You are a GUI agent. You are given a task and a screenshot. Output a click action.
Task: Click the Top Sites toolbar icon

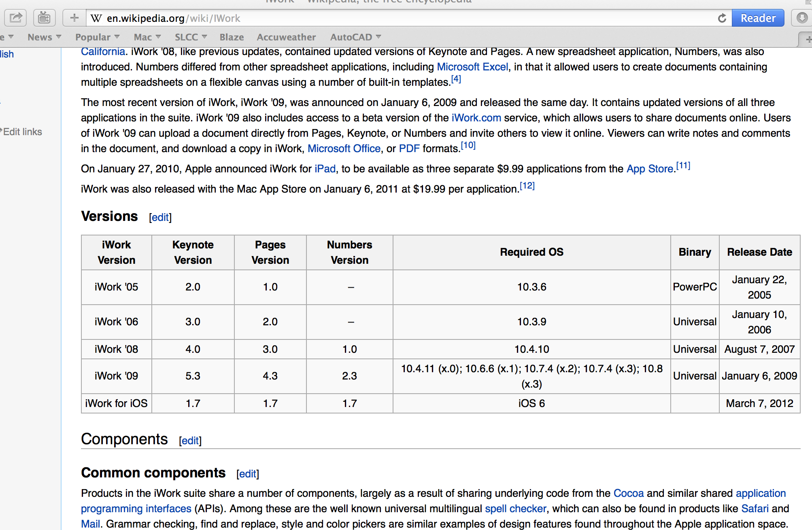click(44, 18)
